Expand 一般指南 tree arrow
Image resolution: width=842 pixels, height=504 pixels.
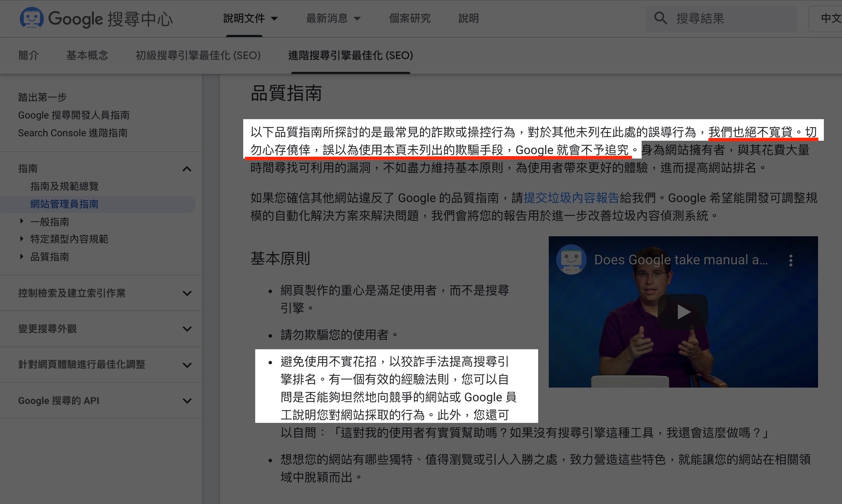click(x=22, y=221)
